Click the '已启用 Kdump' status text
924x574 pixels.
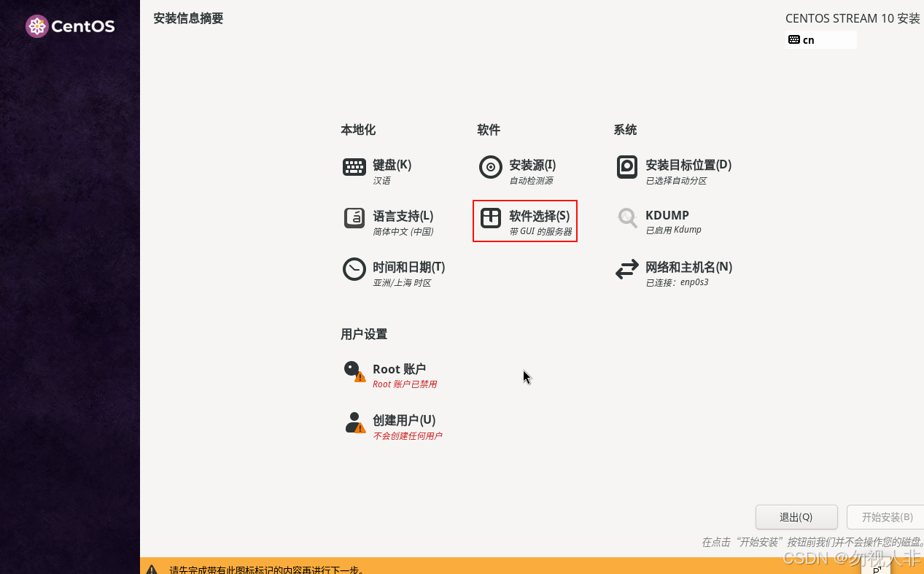point(673,230)
